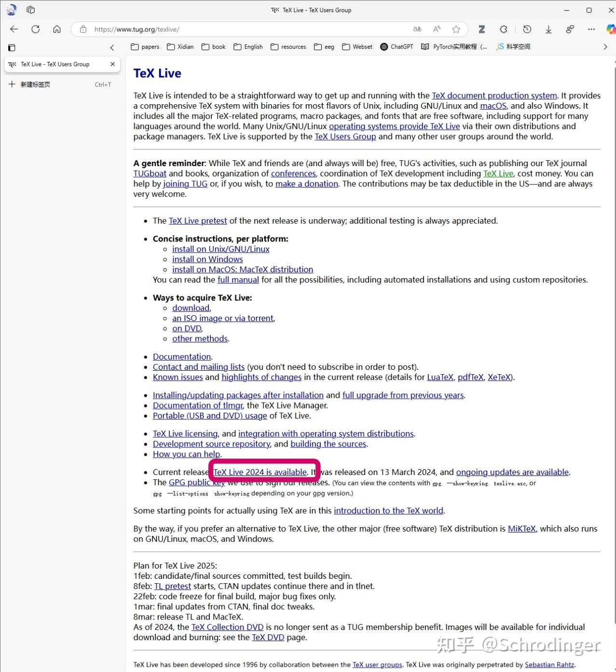Open the macOS link

click(493, 106)
